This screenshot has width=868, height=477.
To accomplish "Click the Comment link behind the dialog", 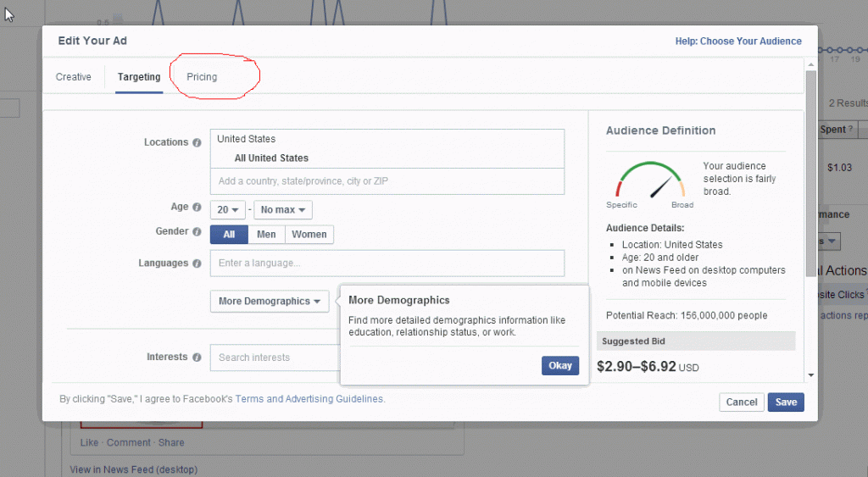I will pyautogui.click(x=129, y=443).
